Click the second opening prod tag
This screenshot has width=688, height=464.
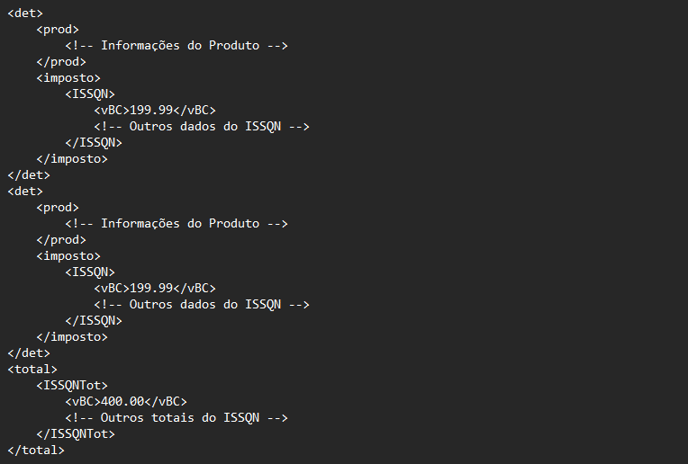tap(57, 207)
